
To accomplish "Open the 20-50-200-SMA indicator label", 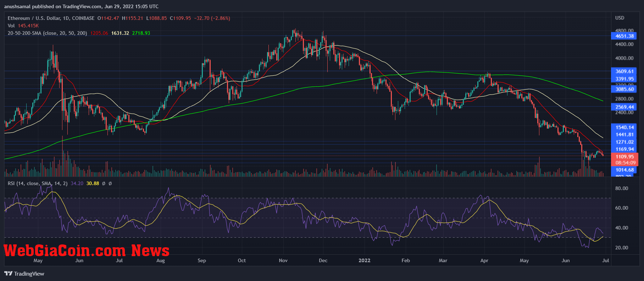I will click(48, 33).
